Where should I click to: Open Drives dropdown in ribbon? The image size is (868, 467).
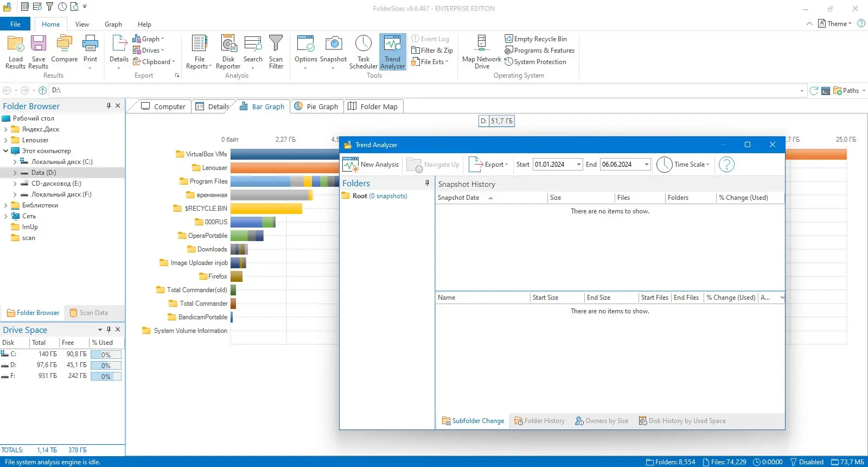[148, 51]
